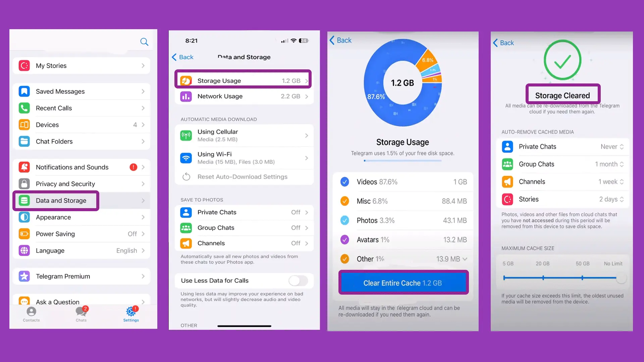The image size is (644, 362).
Task: Toggle Save to Photos for Group Chats
Action: coord(244,227)
